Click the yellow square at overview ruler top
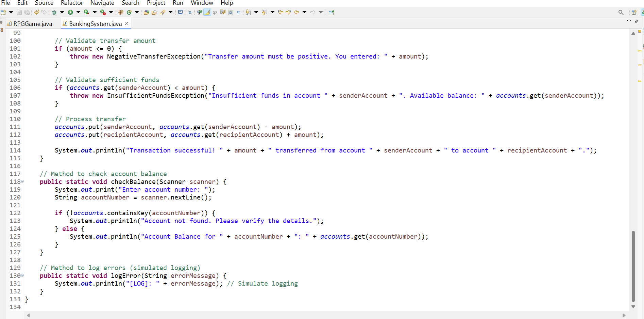This screenshot has height=319, width=644. coord(640,31)
